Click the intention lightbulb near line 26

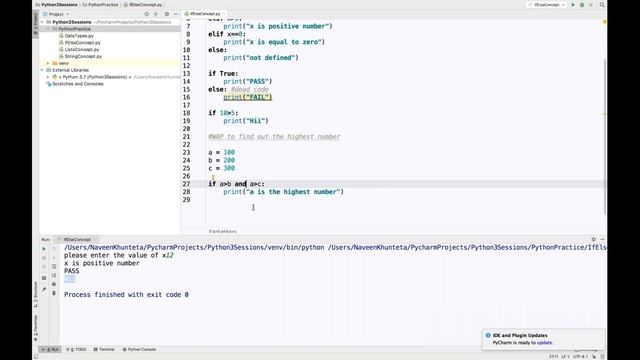(x=213, y=177)
